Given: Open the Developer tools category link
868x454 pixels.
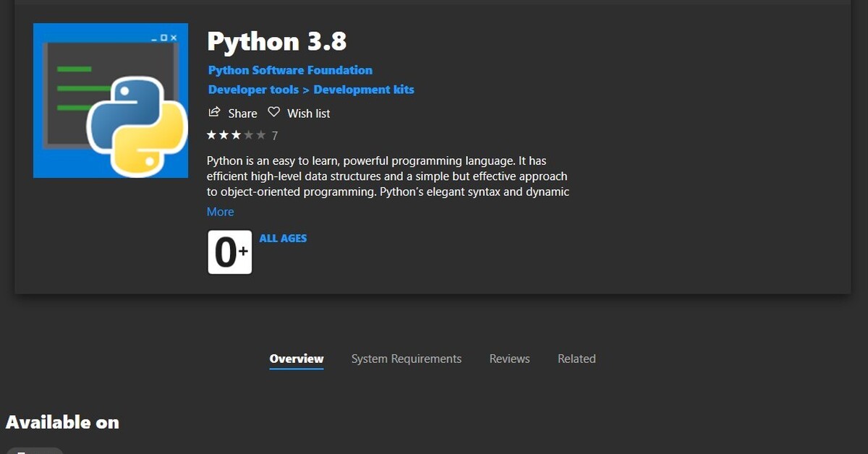Looking at the screenshot, I should 253,90.
